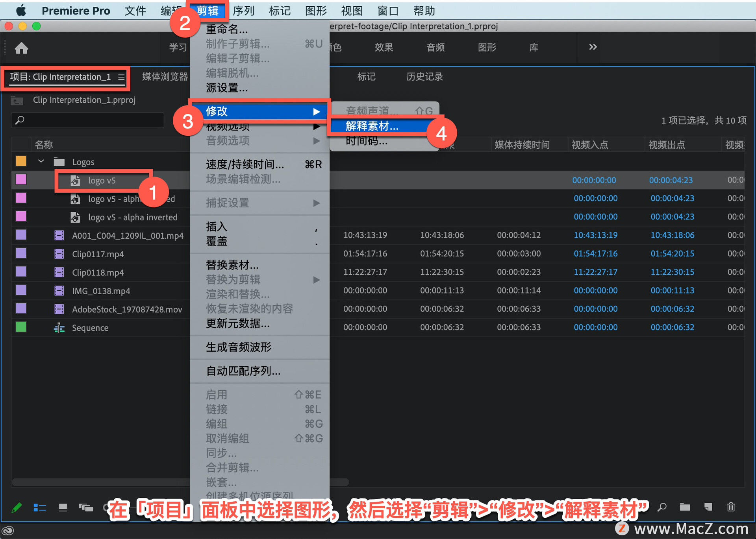Open the project panel hamburger menu

tap(121, 77)
